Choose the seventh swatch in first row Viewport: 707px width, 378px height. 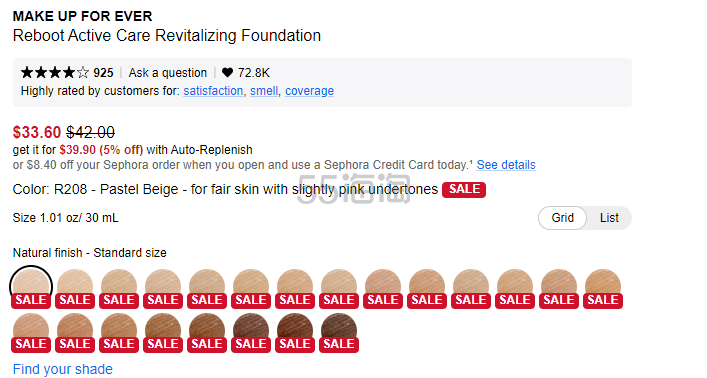point(295,288)
